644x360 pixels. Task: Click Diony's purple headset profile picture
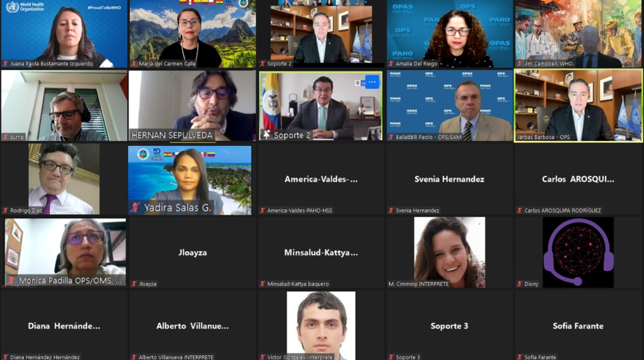coord(578,252)
